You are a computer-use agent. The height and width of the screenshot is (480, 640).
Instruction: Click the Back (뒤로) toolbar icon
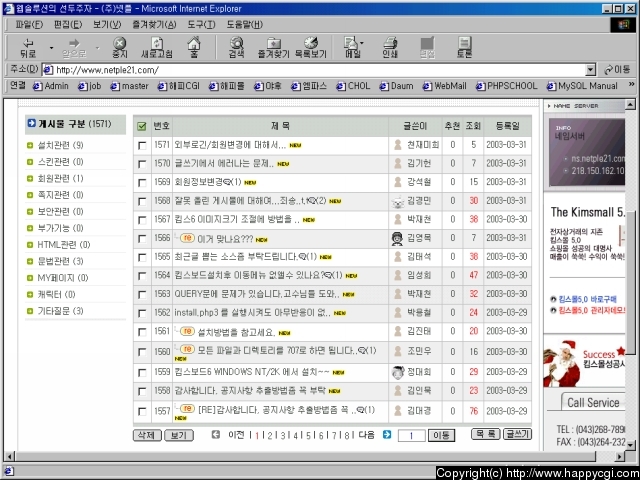click(x=29, y=47)
